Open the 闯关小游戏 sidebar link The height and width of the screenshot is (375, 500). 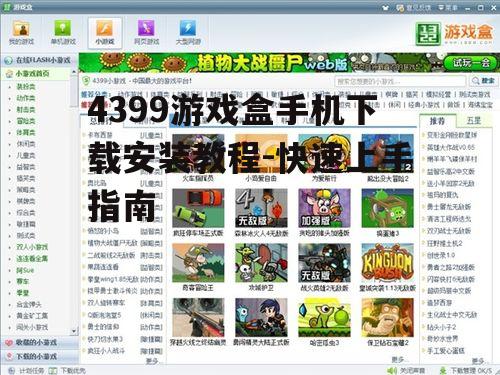pos(32,327)
